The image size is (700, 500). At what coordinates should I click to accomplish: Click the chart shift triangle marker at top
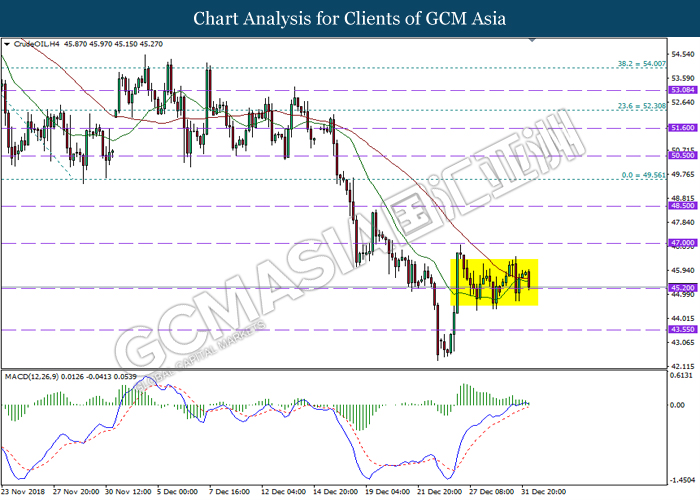coord(532,40)
